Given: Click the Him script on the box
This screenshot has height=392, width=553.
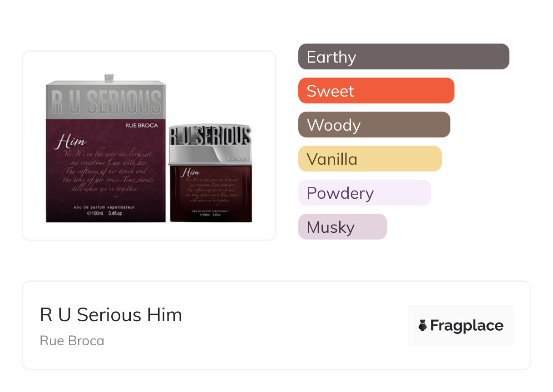Looking at the screenshot, I should [69, 142].
